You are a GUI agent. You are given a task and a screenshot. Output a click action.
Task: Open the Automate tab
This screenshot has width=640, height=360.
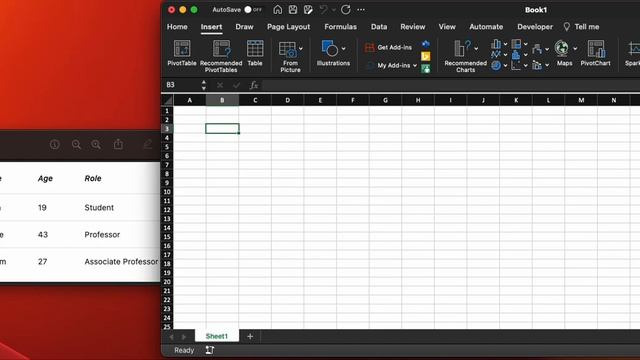click(486, 27)
